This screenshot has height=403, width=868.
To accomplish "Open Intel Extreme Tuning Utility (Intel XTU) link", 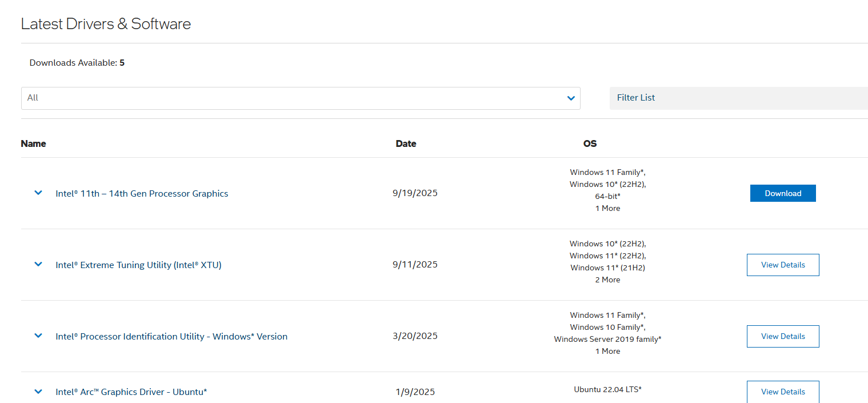I will 138,265.
